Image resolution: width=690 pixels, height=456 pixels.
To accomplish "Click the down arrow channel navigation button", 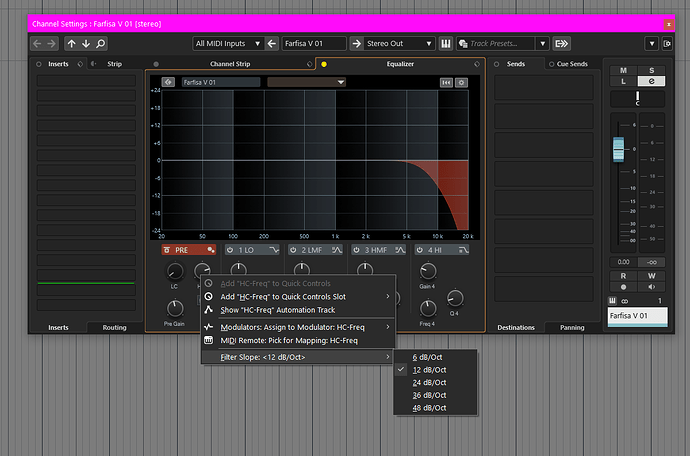I will [86, 44].
